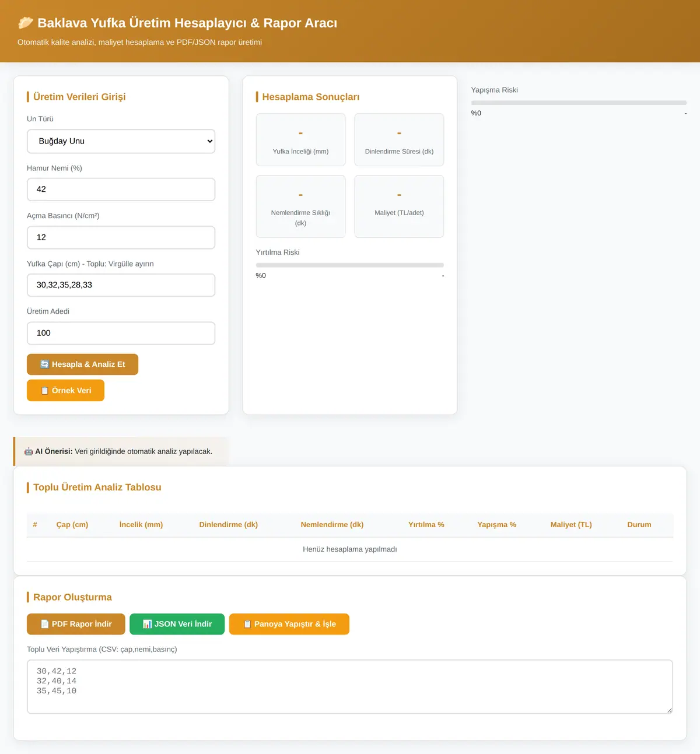Image resolution: width=700 pixels, height=754 pixels.
Task: Select the Üretim Adedi input field
Action: point(121,333)
